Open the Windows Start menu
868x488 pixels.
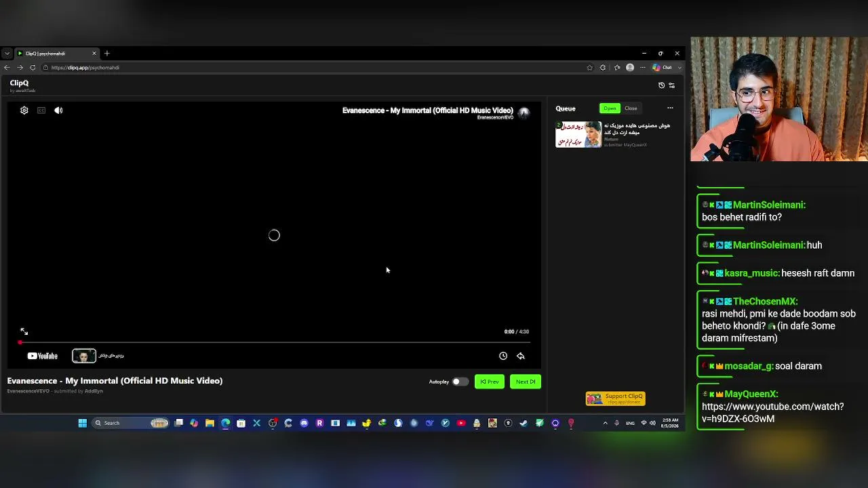83,423
